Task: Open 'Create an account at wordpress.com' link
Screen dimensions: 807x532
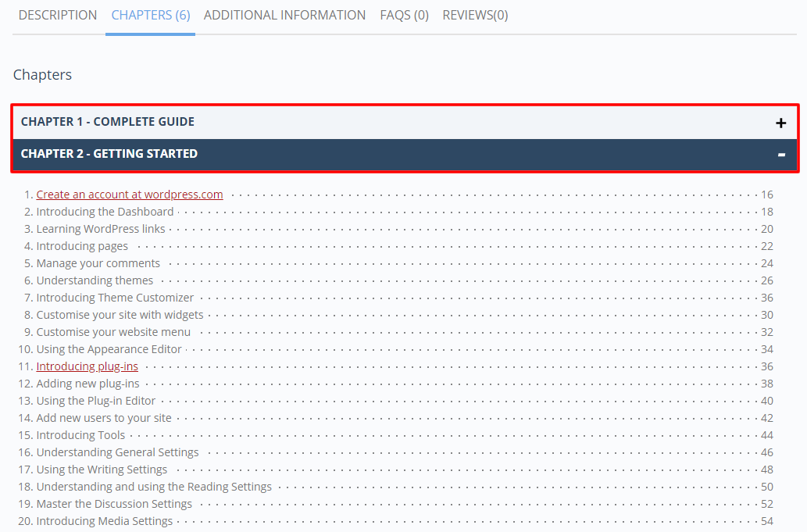Action: (130, 195)
